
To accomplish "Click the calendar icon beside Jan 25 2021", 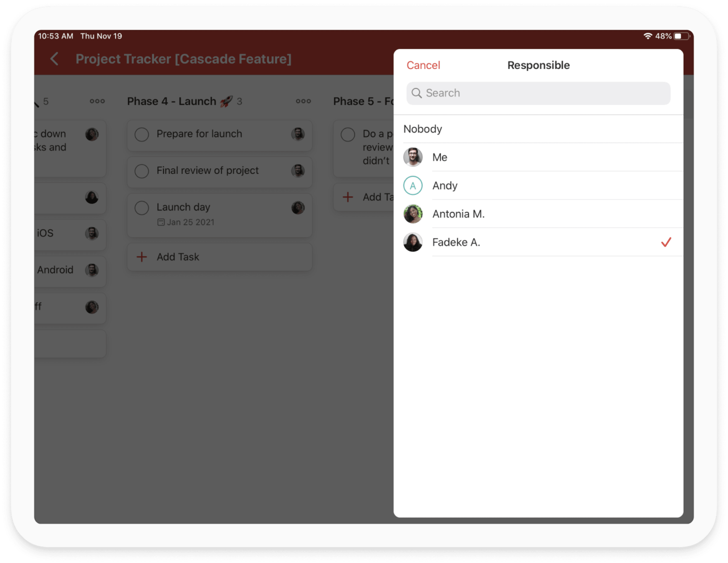I will tap(161, 222).
